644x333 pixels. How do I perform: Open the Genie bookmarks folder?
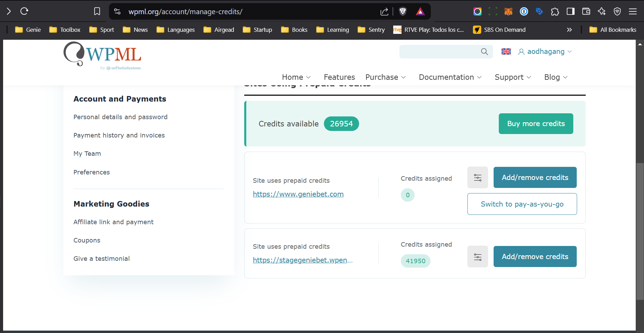pos(28,30)
